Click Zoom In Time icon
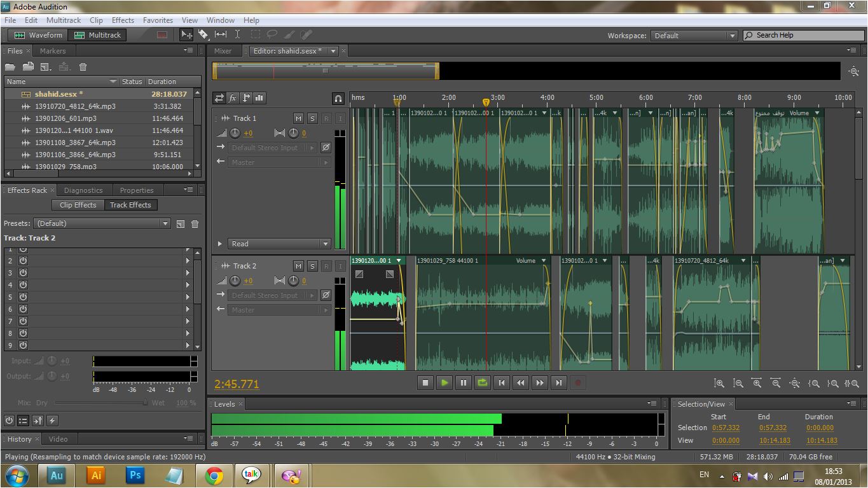 pyautogui.click(x=757, y=383)
